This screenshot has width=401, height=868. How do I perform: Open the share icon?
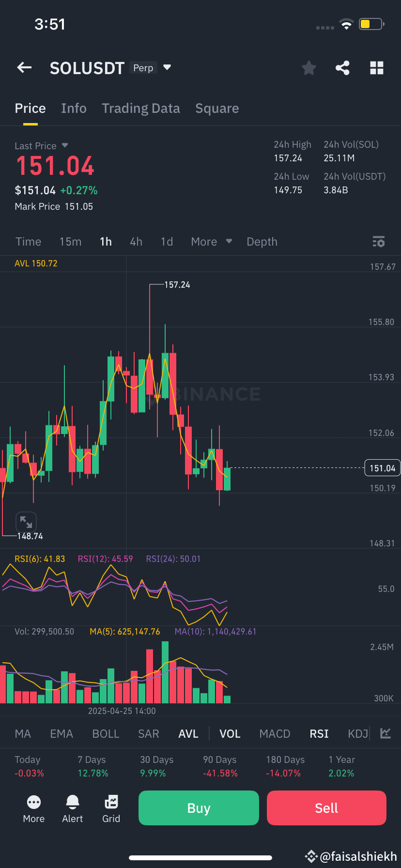(x=342, y=68)
